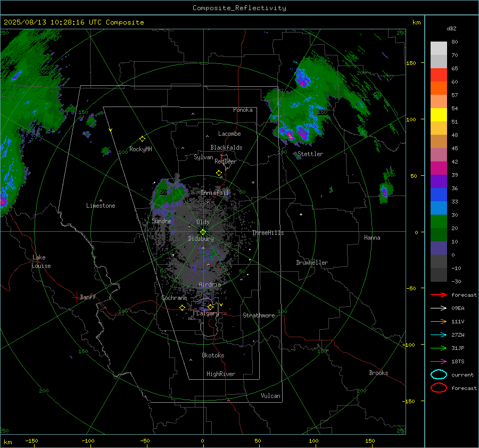Screen dimensions: 479x448
Task: Click the Stettler city label
Action: 310,154
